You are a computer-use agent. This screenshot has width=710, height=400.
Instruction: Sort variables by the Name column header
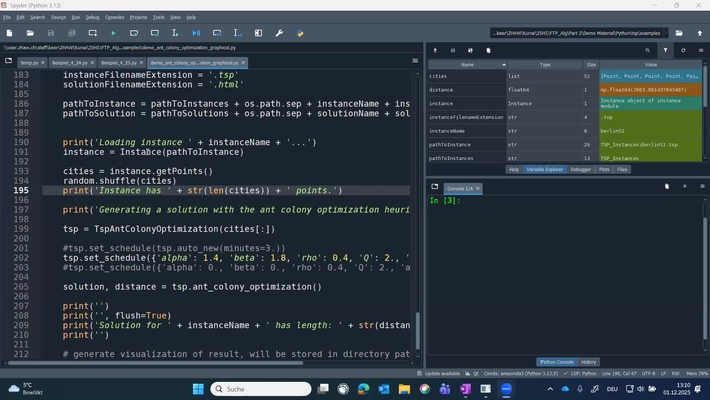click(466, 64)
